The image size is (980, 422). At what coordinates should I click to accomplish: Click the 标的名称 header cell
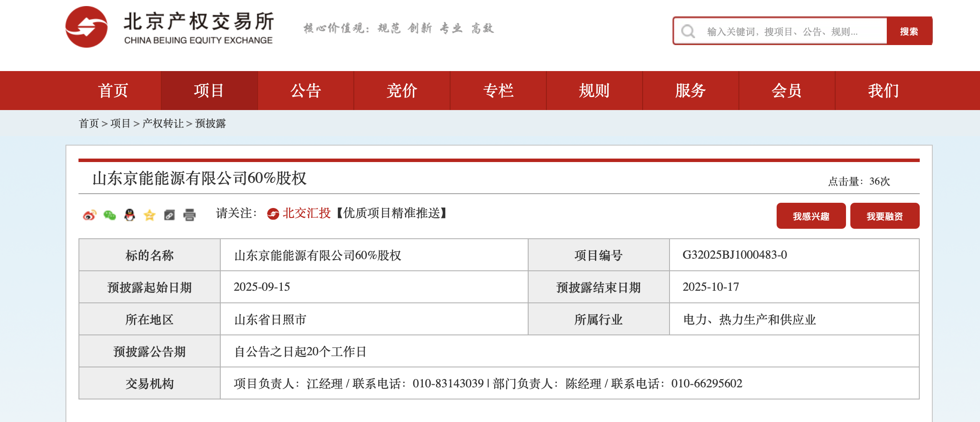150,255
